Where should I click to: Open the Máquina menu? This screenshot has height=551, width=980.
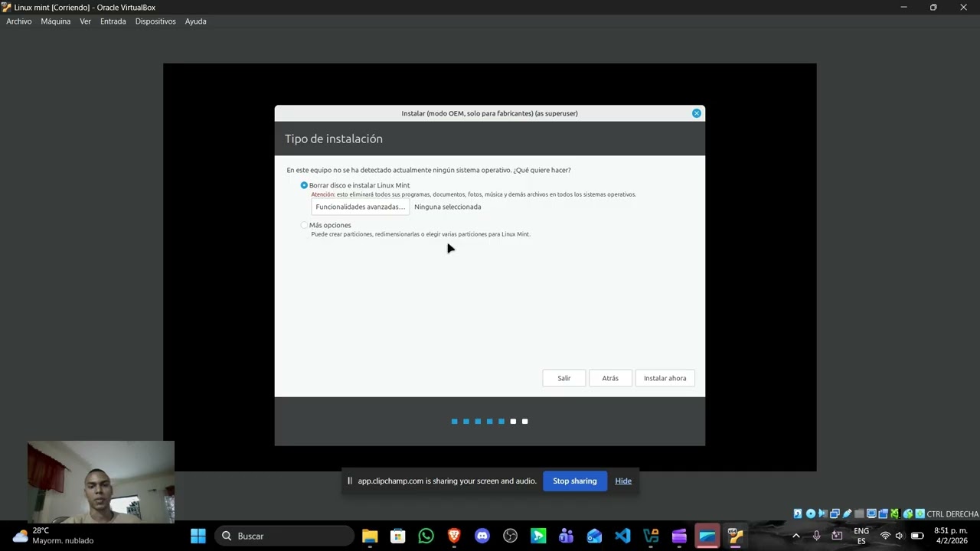[x=56, y=21]
